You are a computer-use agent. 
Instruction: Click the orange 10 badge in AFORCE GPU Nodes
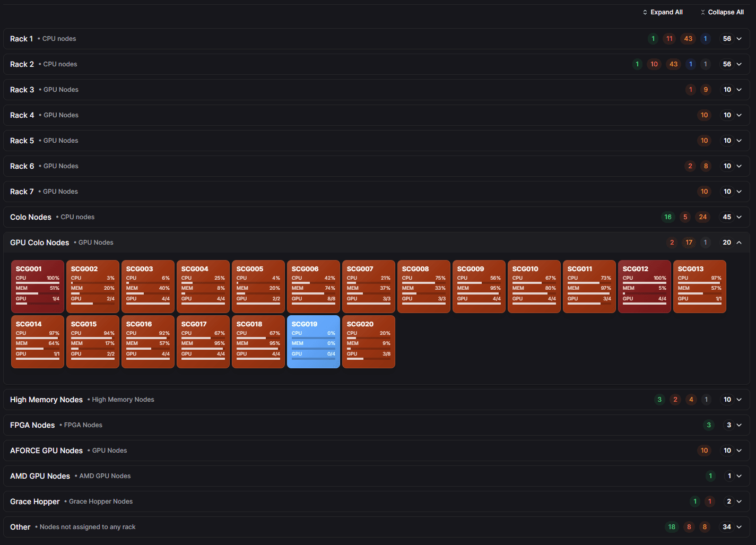pyautogui.click(x=704, y=451)
